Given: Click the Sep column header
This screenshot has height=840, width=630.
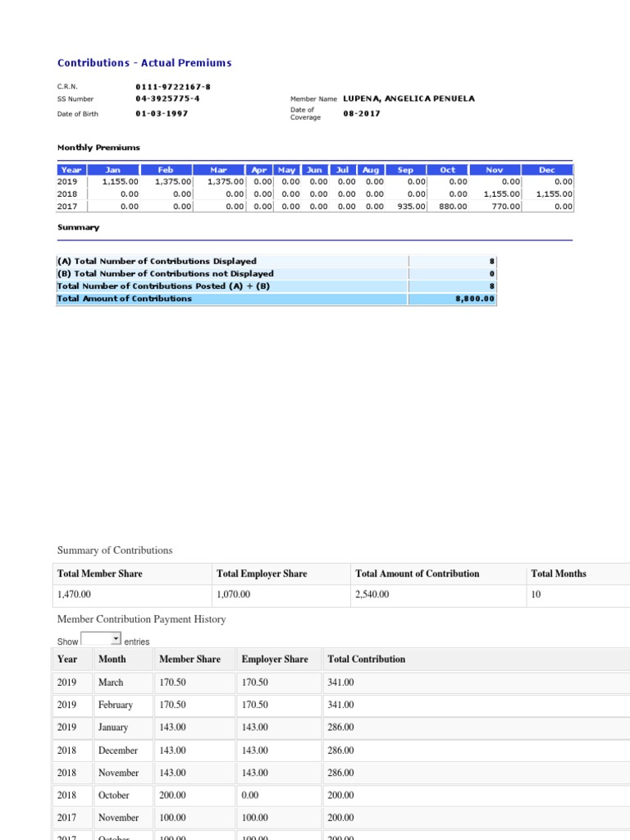Looking at the screenshot, I should (405, 170).
